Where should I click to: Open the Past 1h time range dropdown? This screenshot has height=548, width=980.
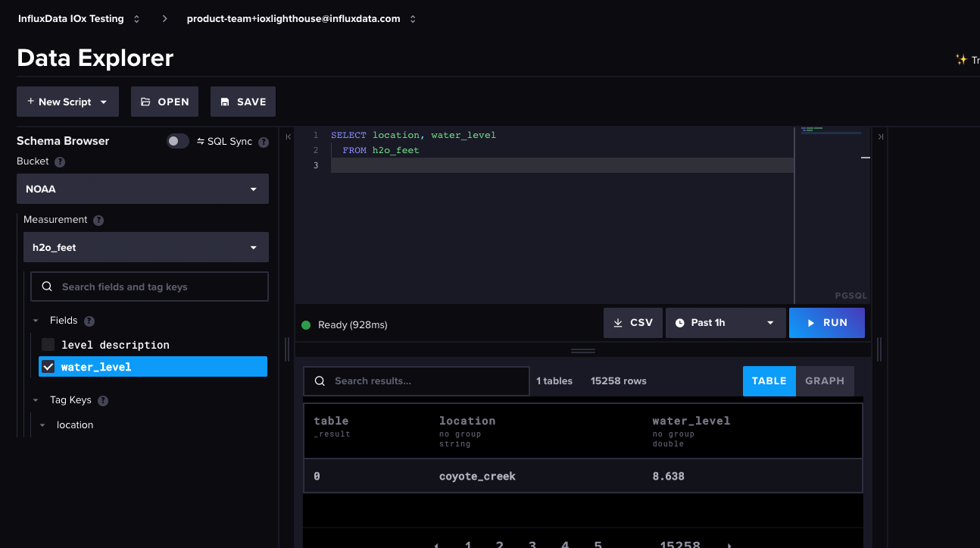[x=725, y=322]
